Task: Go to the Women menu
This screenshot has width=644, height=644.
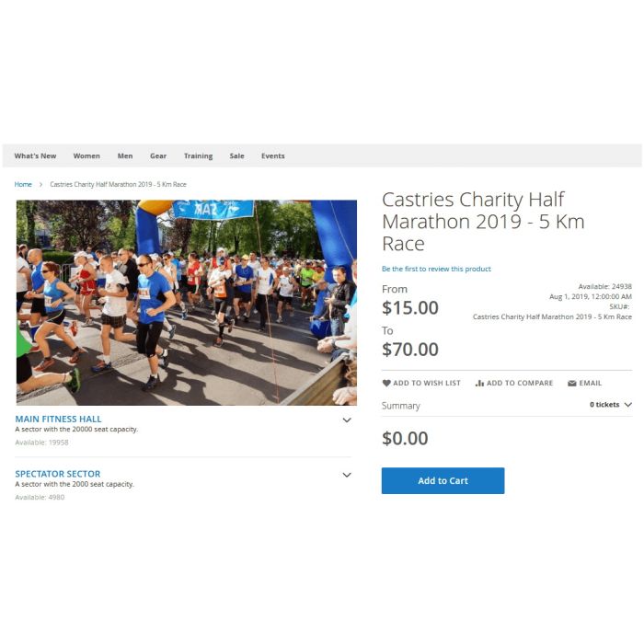Action: pyautogui.click(x=86, y=156)
